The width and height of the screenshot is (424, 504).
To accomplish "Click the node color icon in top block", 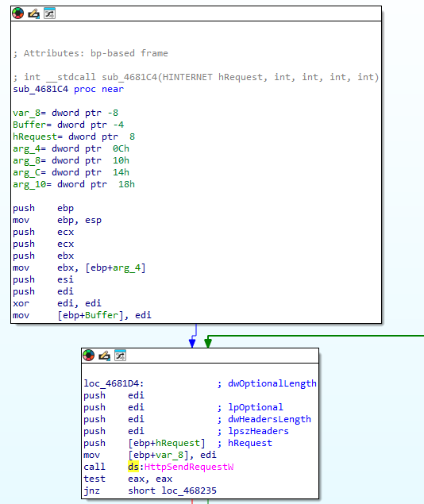I will tap(18, 13).
